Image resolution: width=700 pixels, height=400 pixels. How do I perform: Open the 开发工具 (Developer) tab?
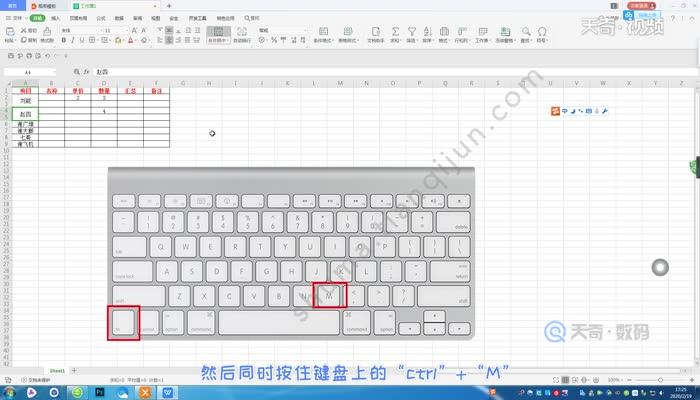click(197, 18)
